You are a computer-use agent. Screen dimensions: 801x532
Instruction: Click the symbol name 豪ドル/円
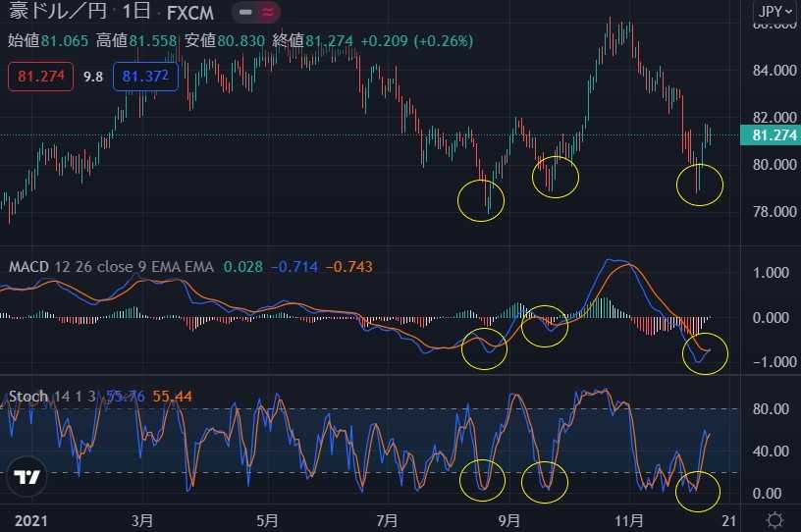coord(58,11)
